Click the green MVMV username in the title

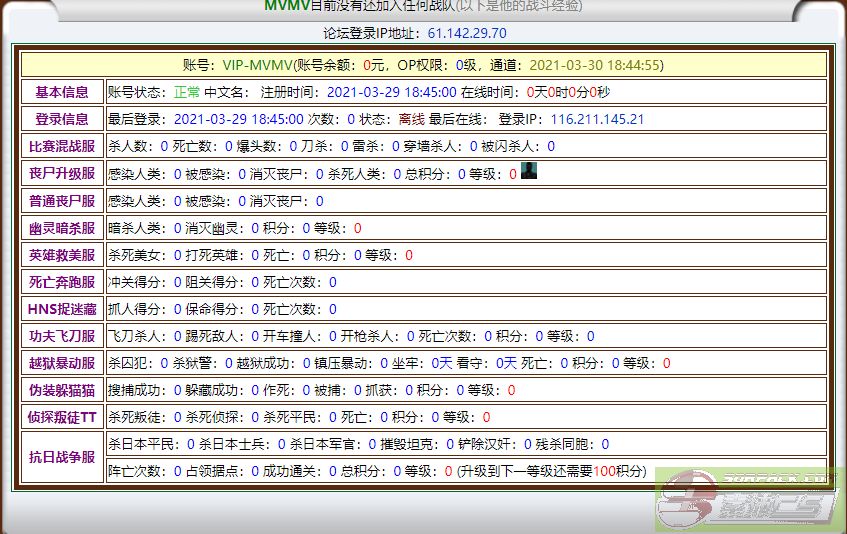tap(286, 5)
